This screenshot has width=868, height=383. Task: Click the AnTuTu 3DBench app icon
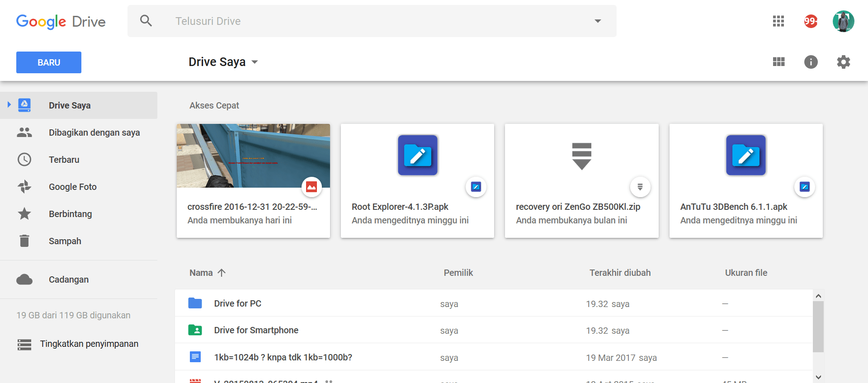coord(746,155)
